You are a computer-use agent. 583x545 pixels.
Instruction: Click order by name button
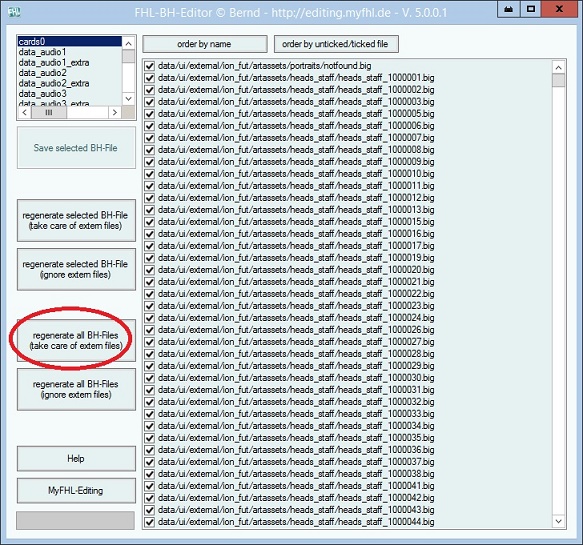204,44
